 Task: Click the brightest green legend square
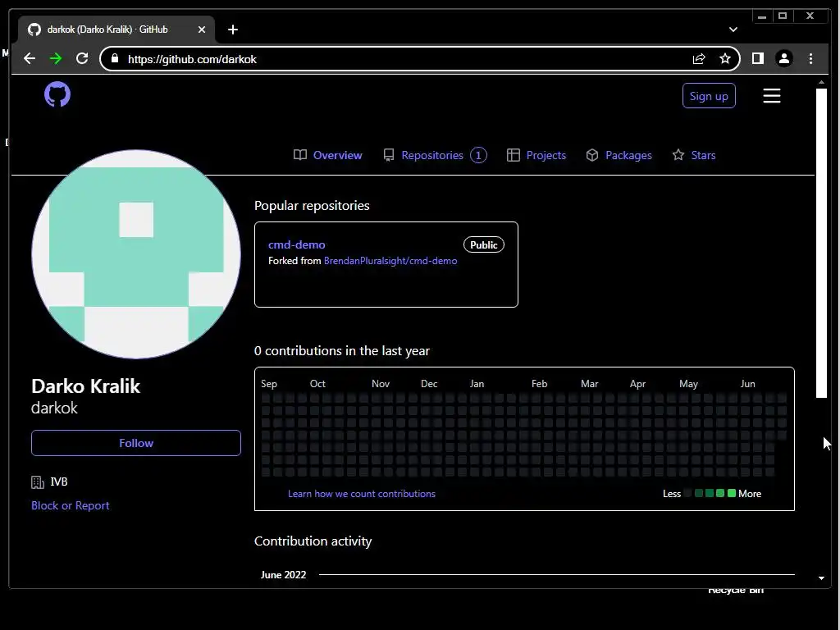tap(732, 493)
